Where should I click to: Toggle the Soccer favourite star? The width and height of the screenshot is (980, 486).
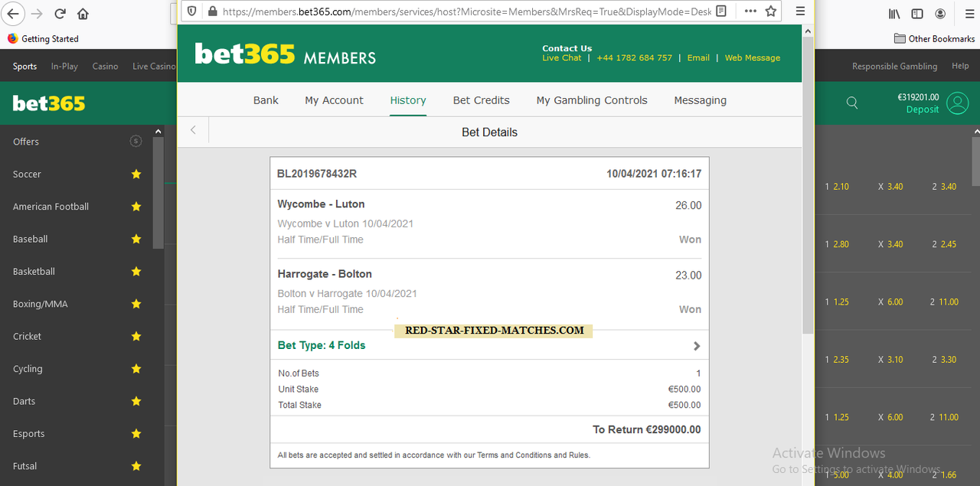(136, 174)
